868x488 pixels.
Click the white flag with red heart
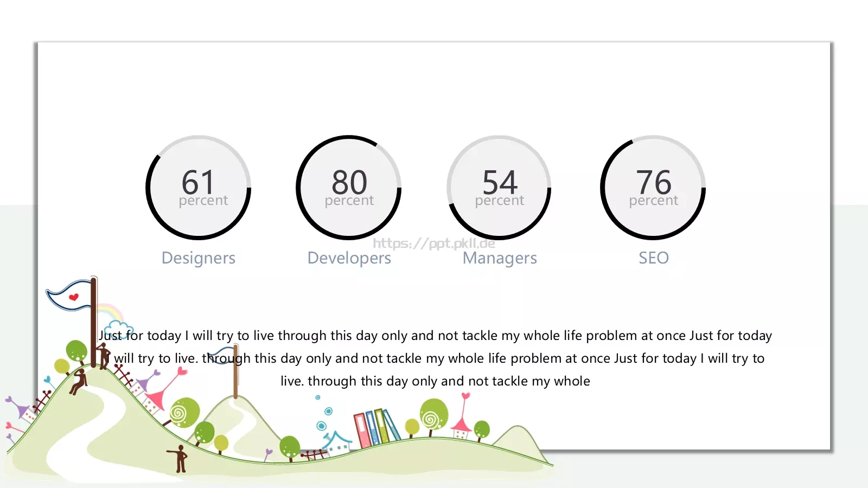tap(69, 296)
